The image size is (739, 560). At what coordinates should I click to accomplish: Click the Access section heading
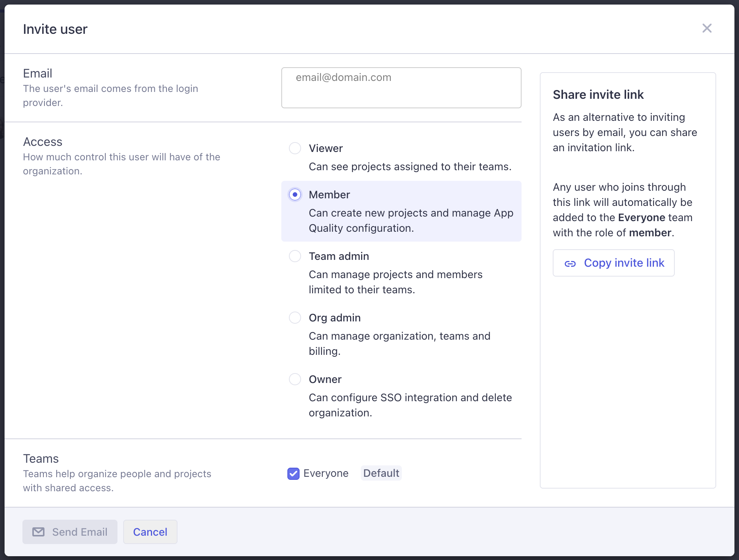(43, 142)
